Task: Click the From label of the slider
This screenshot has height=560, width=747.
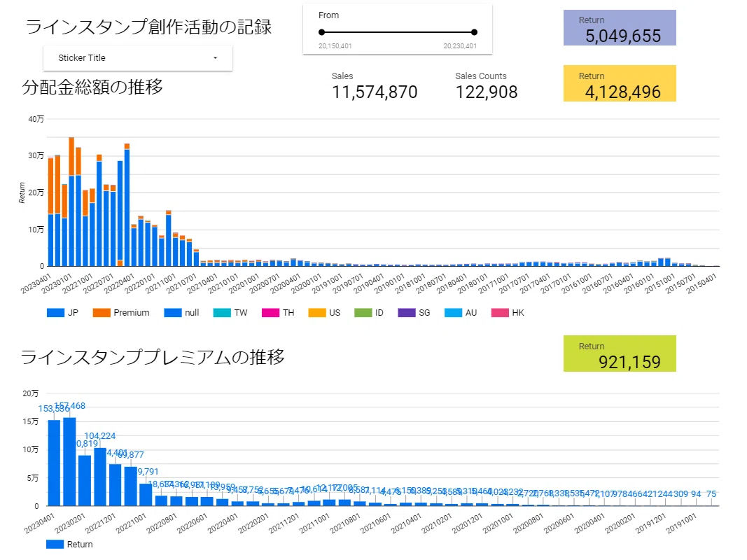Action: [329, 15]
